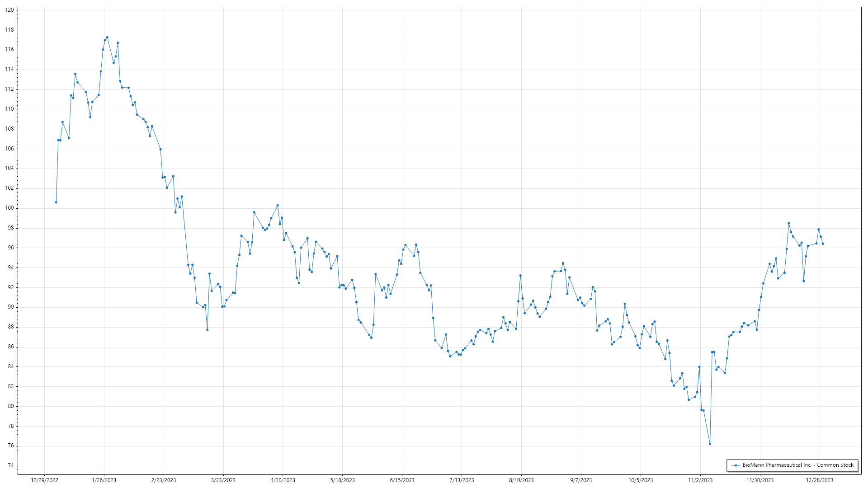The width and height of the screenshot is (868, 488).
Task: Click the 9/7/2023 x-axis date label
Action: click(581, 480)
